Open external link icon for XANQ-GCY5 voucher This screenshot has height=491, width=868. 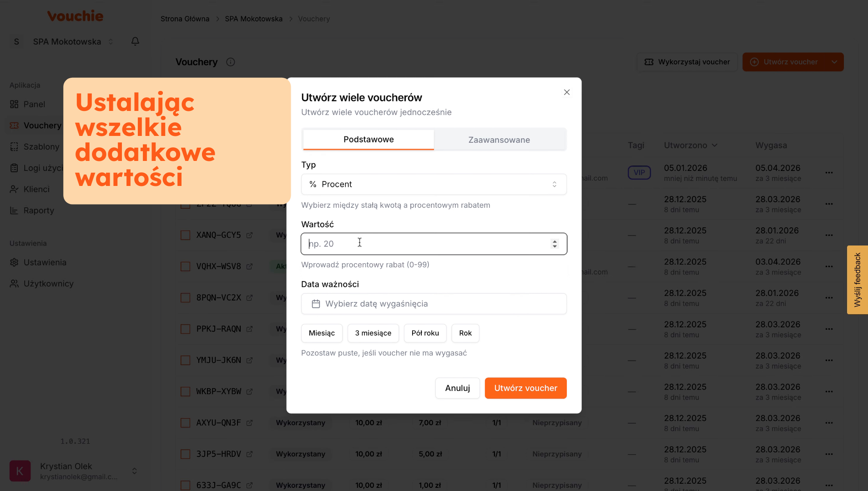(249, 235)
